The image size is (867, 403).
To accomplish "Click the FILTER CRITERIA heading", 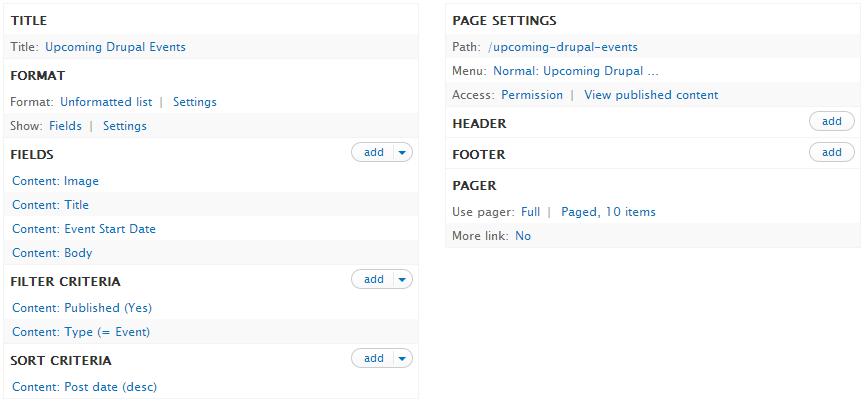I will (x=65, y=282).
